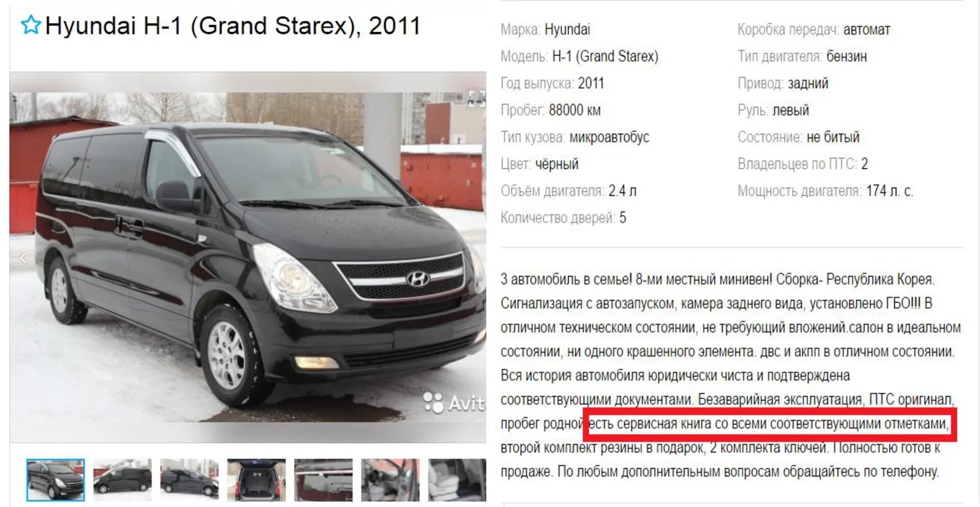Viewport: 980px width, 507px height.
Task: Click the Hyundai emblem on the grille
Action: (418, 278)
